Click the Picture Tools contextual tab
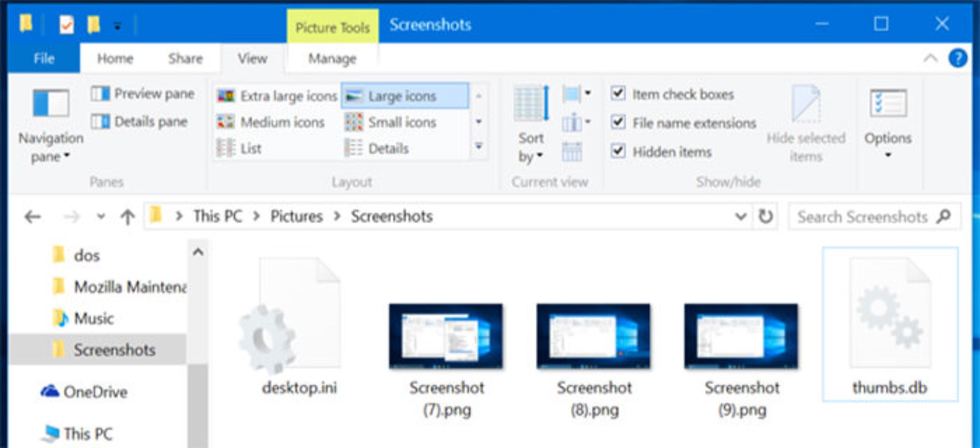Viewport: 980px width, 448px height. pos(332,27)
